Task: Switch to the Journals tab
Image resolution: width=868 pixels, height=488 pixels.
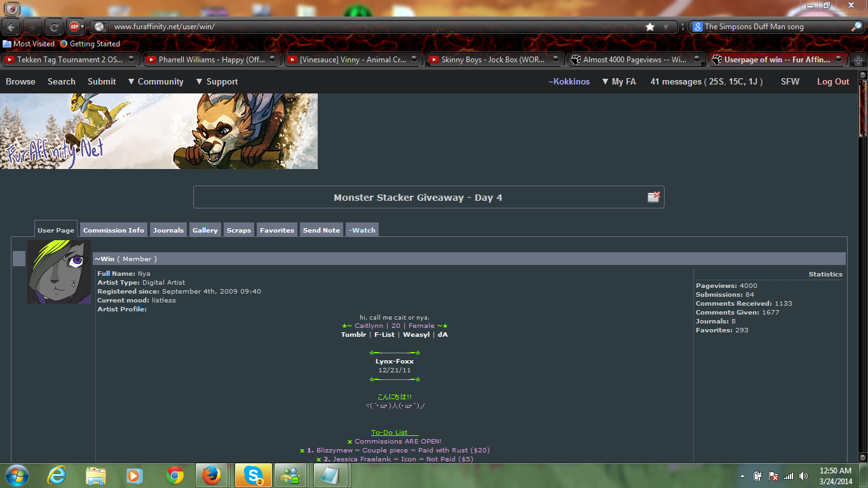Action: pyautogui.click(x=168, y=230)
